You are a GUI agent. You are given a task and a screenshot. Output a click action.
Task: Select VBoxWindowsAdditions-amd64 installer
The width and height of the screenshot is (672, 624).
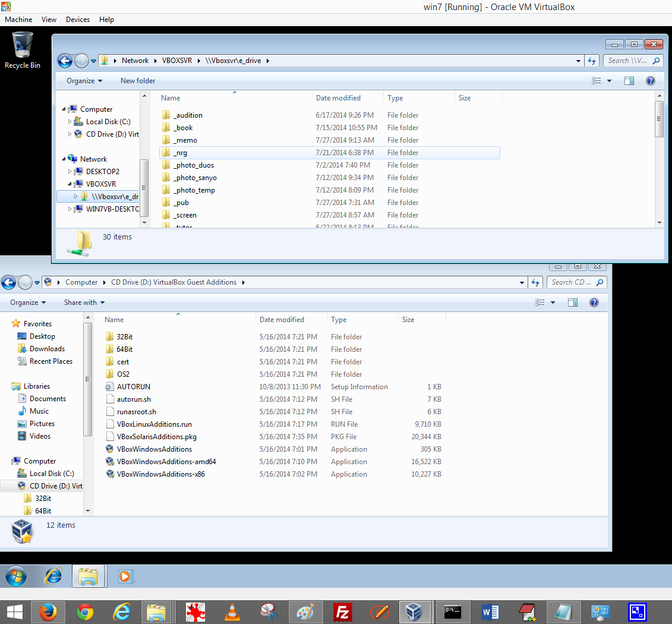pos(166,462)
